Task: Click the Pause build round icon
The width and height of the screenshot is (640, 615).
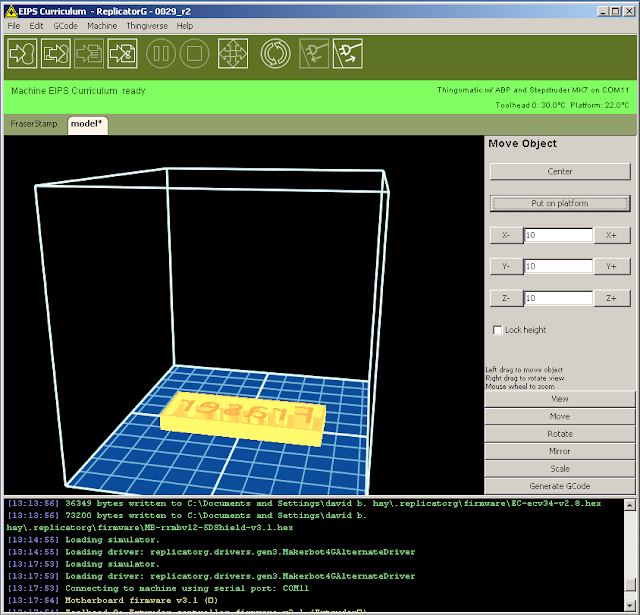Action: click(x=161, y=53)
